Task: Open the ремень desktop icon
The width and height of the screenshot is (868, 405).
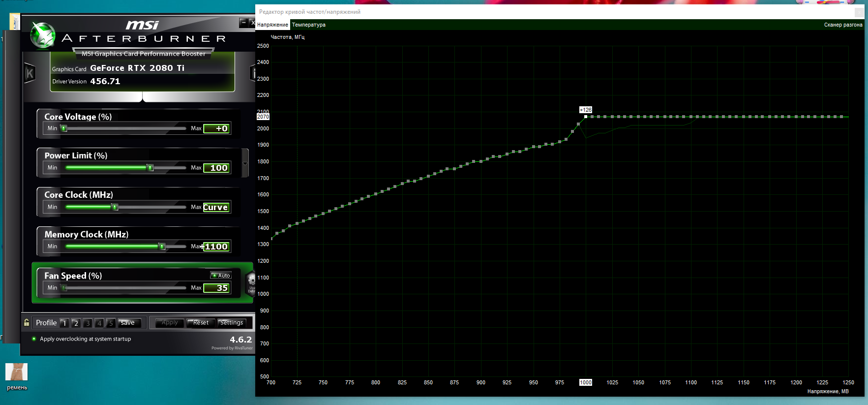Action: [x=17, y=377]
